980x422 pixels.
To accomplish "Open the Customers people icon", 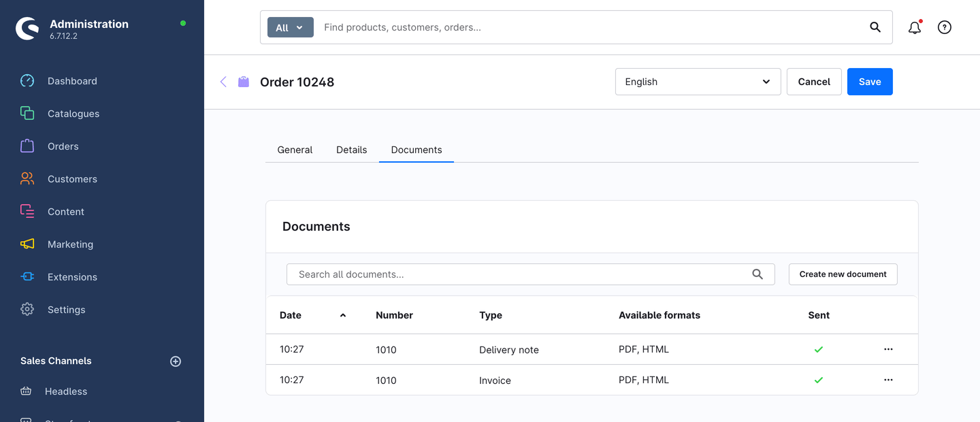I will point(27,179).
